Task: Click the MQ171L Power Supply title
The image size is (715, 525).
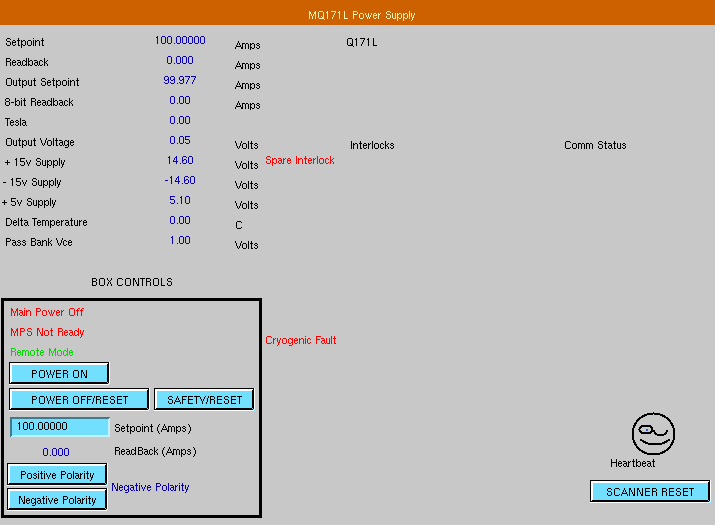Action: [x=362, y=15]
